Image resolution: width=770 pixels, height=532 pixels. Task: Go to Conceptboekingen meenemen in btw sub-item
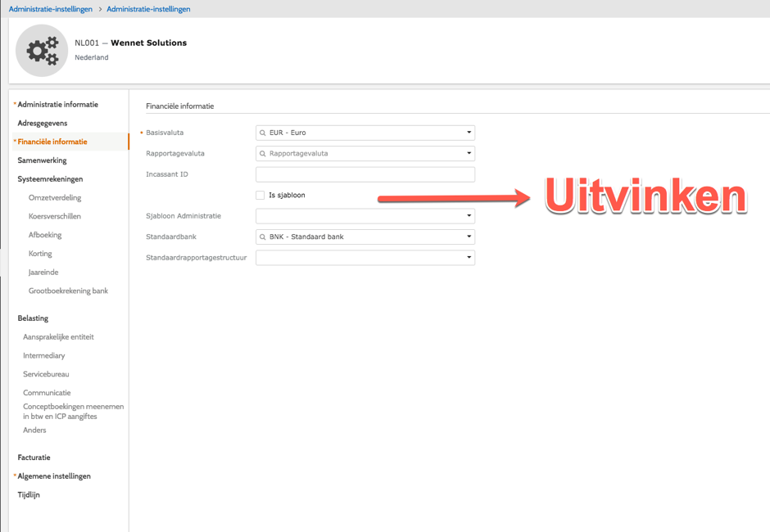(x=73, y=411)
